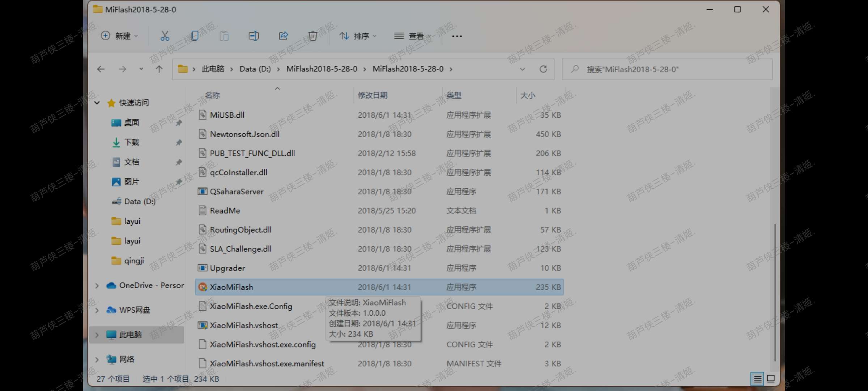Select the XiaoMiFlash.vshost.exe.manifest file
868x391 pixels.
tap(379, 363)
